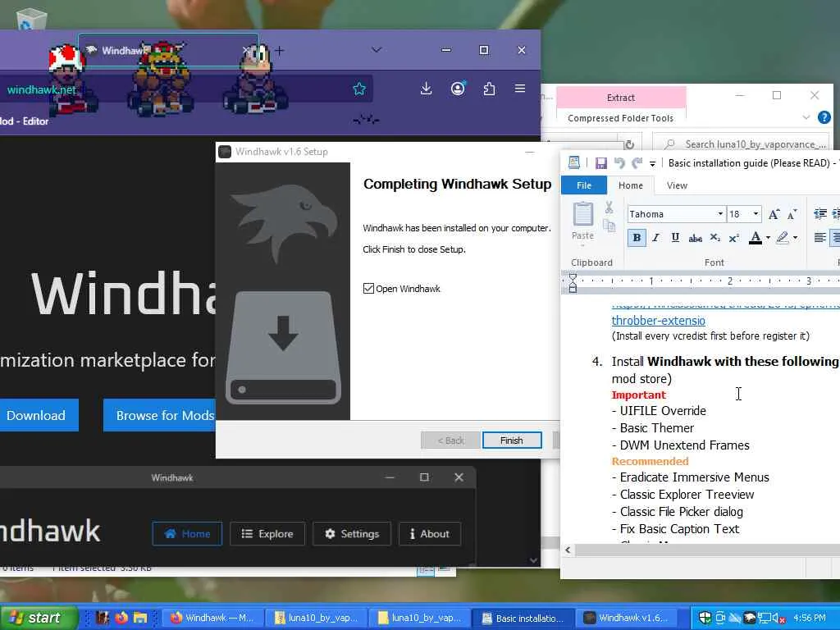The width and height of the screenshot is (840, 630).
Task: Shrink the font size in WordPad
Action: [792, 214]
